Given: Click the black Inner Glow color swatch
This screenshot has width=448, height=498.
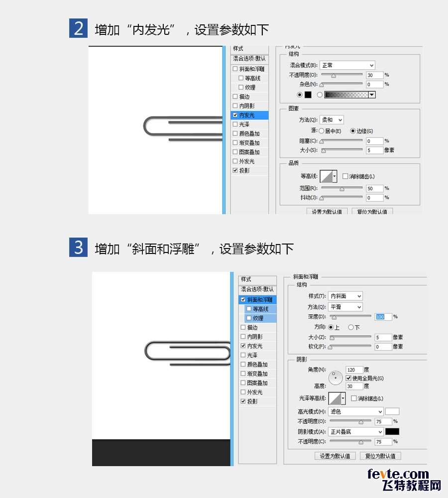Looking at the screenshot, I should pos(308,95).
